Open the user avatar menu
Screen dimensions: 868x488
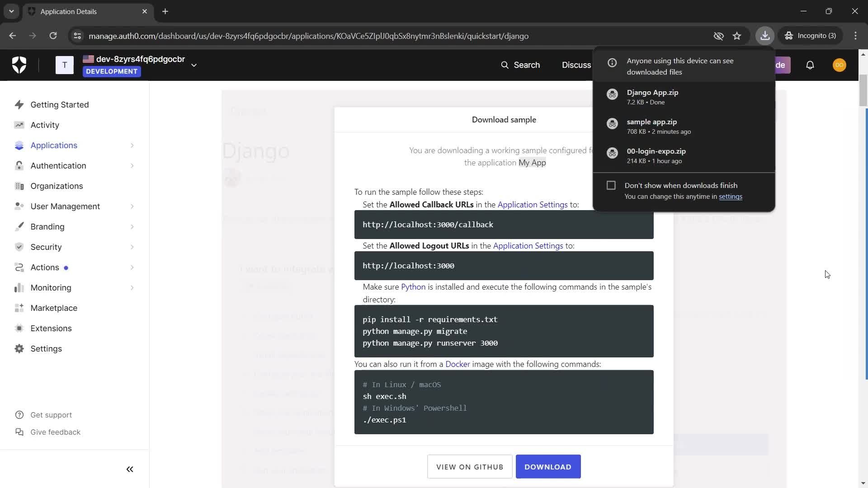(840, 65)
